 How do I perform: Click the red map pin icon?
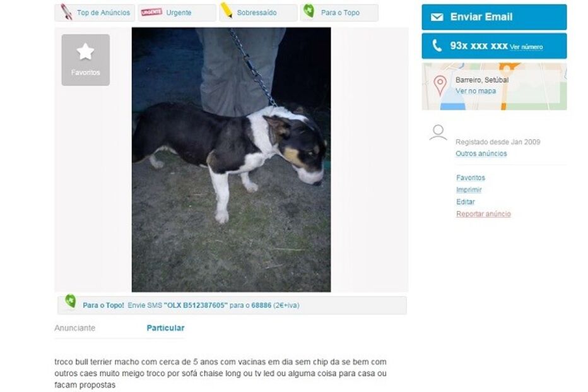[440, 85]
